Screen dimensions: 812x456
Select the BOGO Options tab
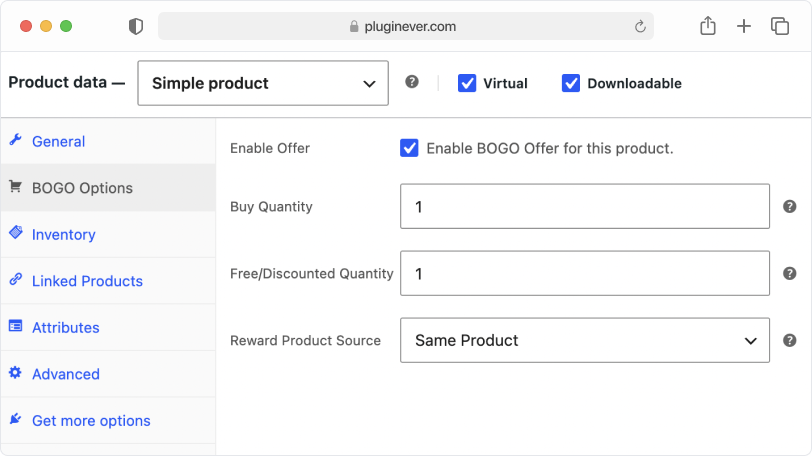pyautogui.click(x=108, y=188)
